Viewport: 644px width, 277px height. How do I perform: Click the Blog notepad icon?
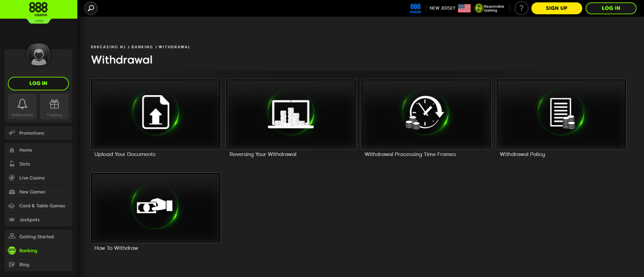tap(12, 265)
